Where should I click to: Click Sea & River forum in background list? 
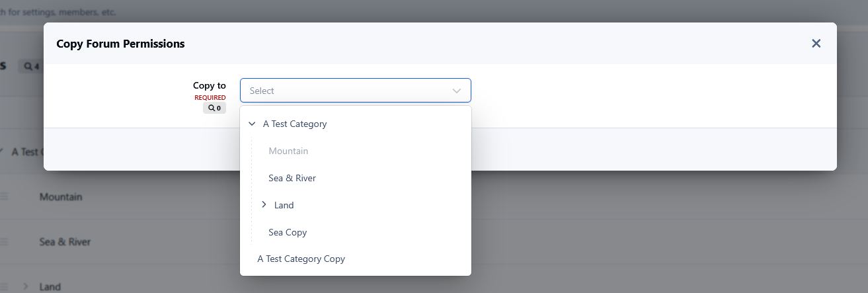click(65, 242)
